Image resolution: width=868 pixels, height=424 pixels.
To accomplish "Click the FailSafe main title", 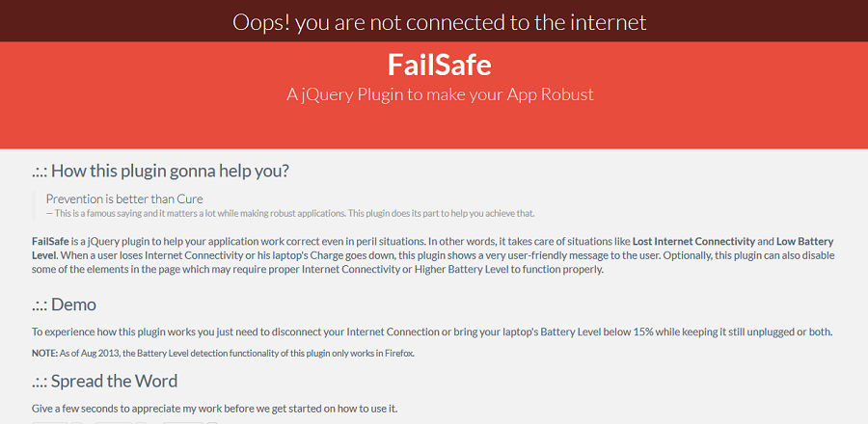I will point(439,65).
